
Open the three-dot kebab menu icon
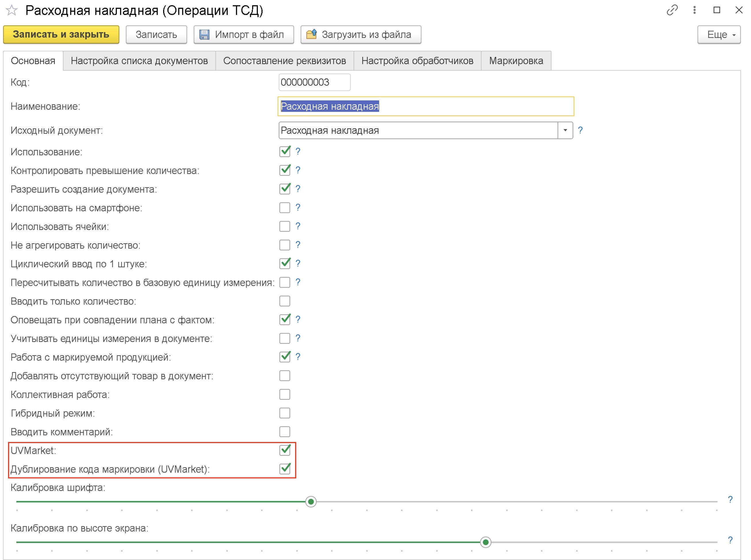(694, 10)
